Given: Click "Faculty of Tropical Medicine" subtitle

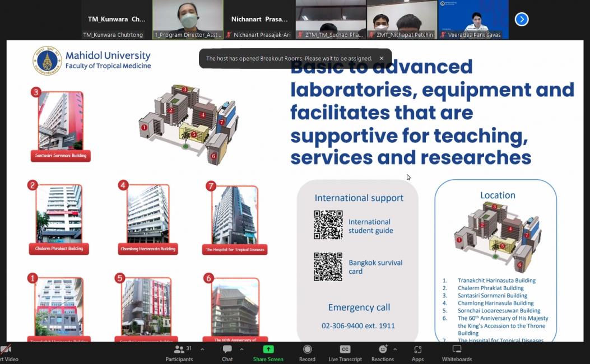Looking at the screenshot, I should (x=108, y=66).
